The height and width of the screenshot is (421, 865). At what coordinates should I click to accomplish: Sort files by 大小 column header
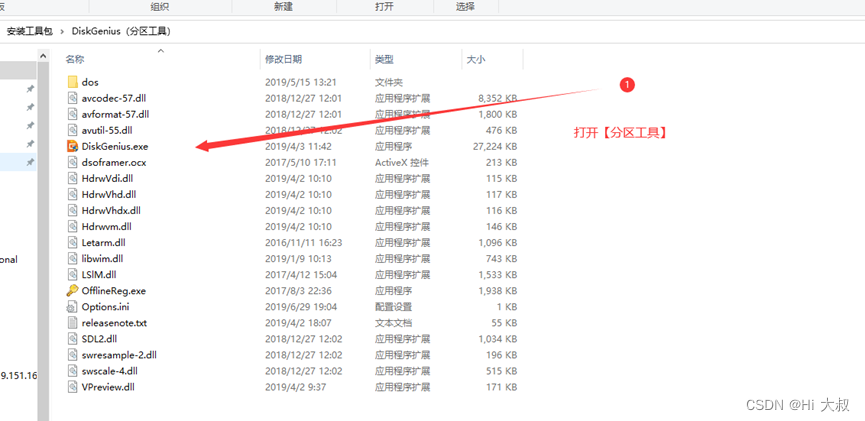[476, 60]
